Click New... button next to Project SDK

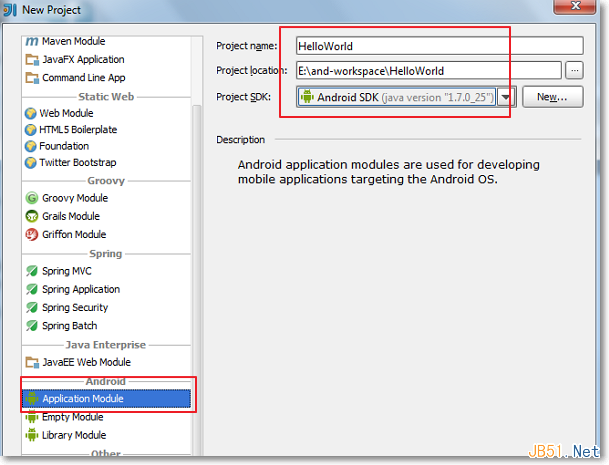coord(552,97)
